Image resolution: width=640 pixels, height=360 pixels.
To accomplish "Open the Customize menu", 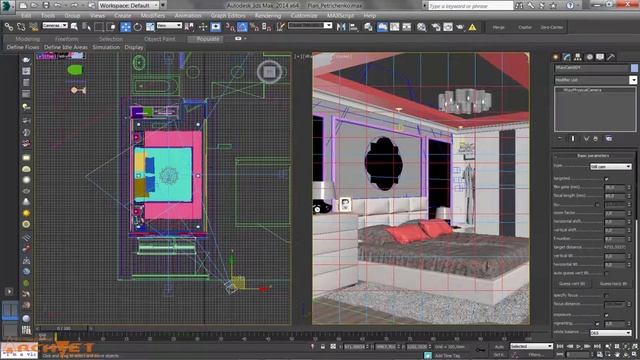I will (304, 16).
